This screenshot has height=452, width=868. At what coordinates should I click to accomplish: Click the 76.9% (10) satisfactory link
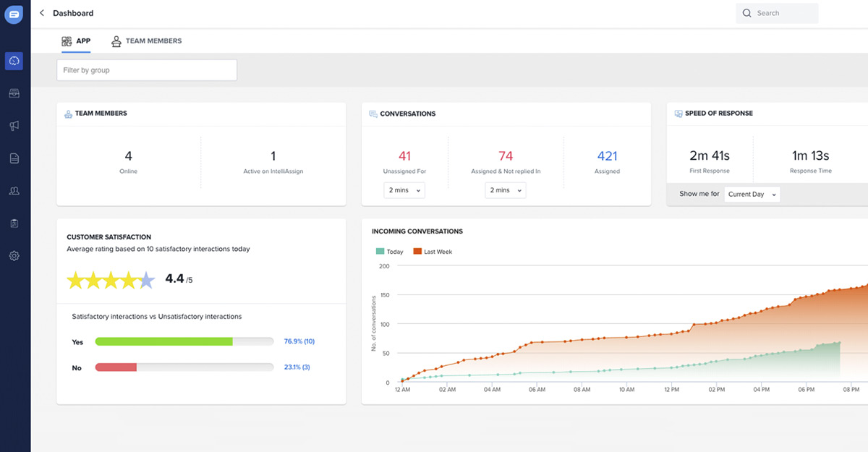click(299, 341)
